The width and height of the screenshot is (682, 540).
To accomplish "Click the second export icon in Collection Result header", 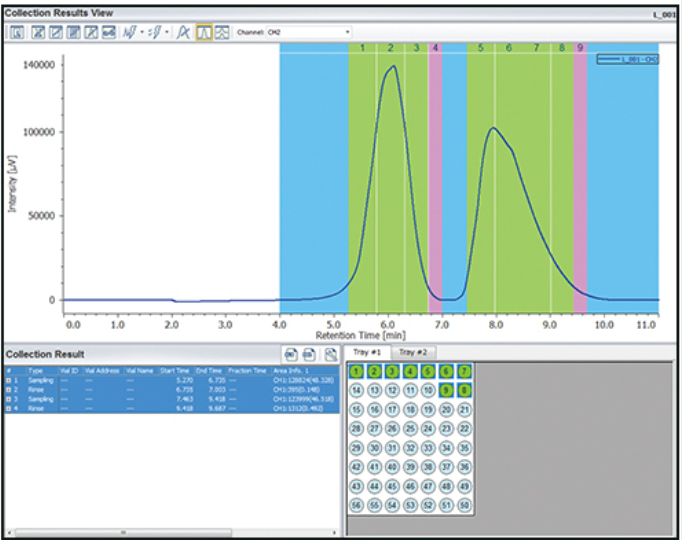I will (309, 354).
